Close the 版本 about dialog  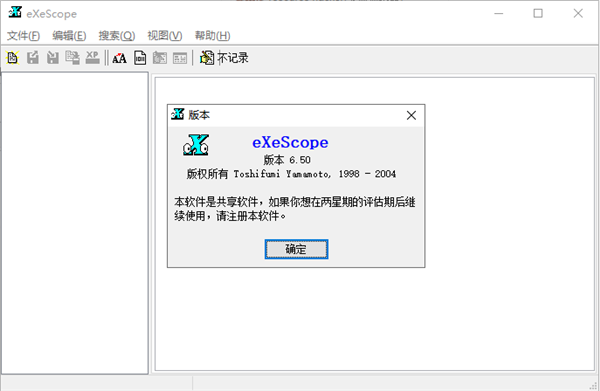pos(411,115)
